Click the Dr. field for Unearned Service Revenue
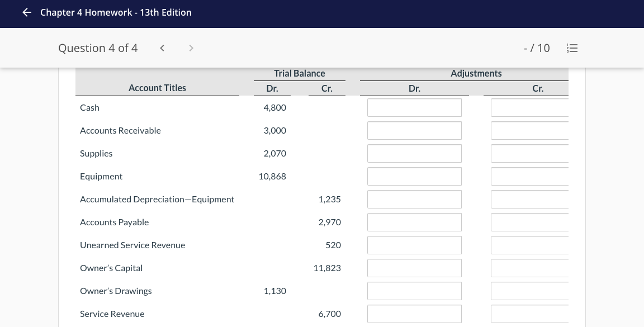This screenshot has width=644, height=327. pyautogui.click(x=414, y=245)
